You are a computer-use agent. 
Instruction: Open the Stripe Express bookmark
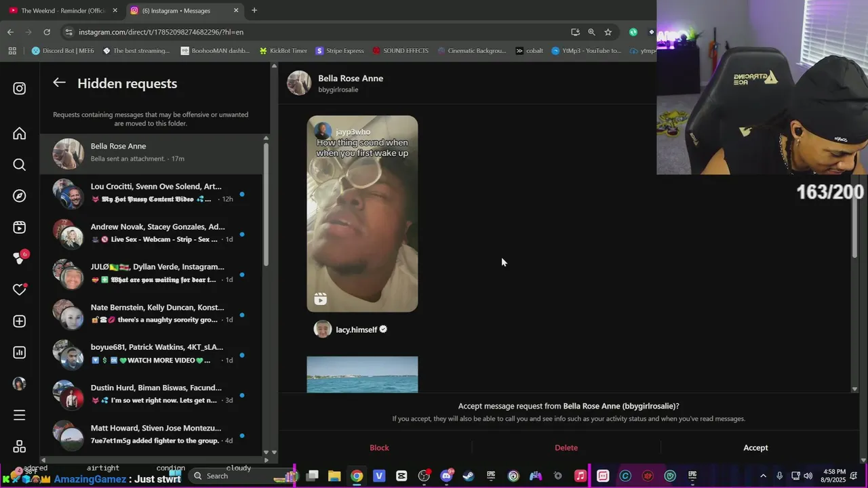[x=339, y=51]
